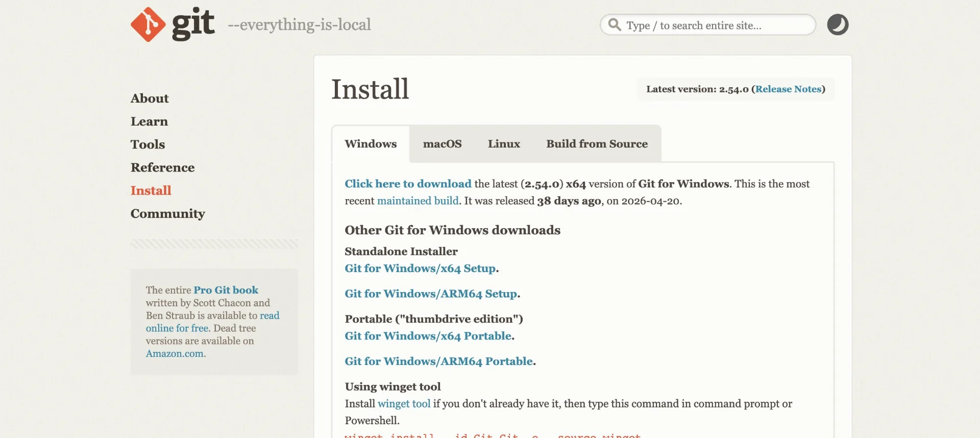Switch to the Windows tab
Viewport: 980px width, 438px height.
tap(371, 144)
